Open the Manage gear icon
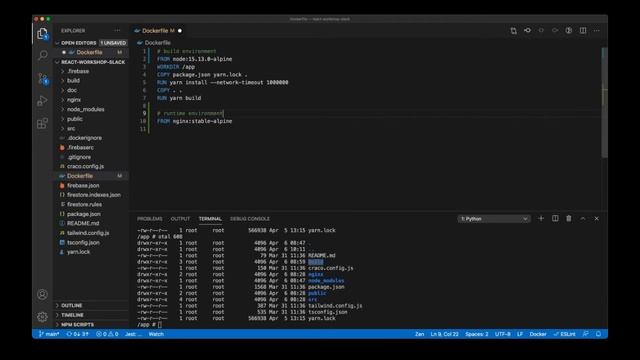 42,316
